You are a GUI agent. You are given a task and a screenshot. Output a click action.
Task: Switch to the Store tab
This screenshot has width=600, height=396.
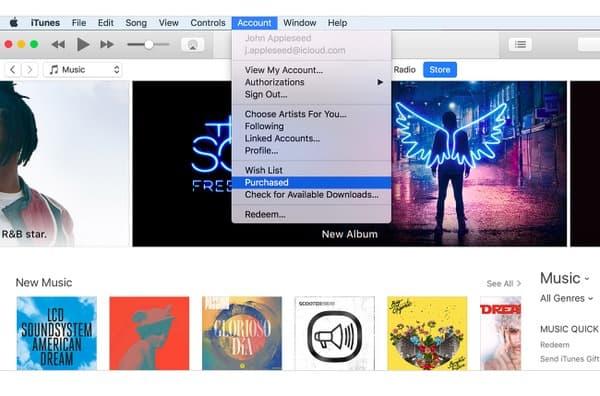[440, 70]
